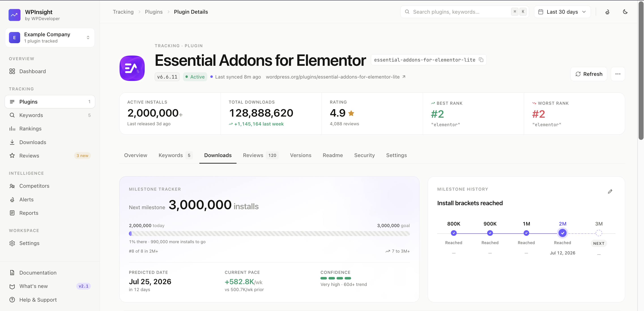Click the 900K reached milestone marker
Screen dimensions: 644x311
490,233
